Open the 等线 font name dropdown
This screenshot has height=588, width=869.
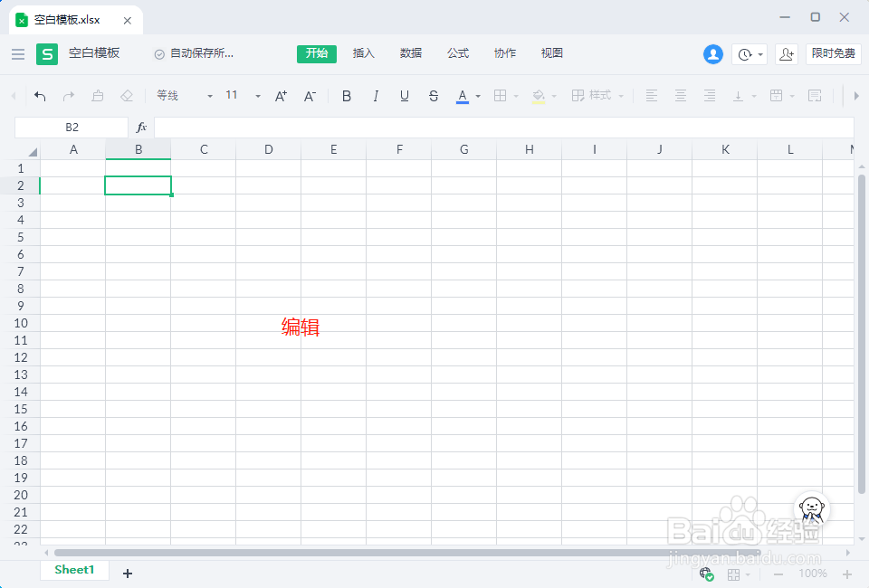pyautogui.click(x=185, y=96)
